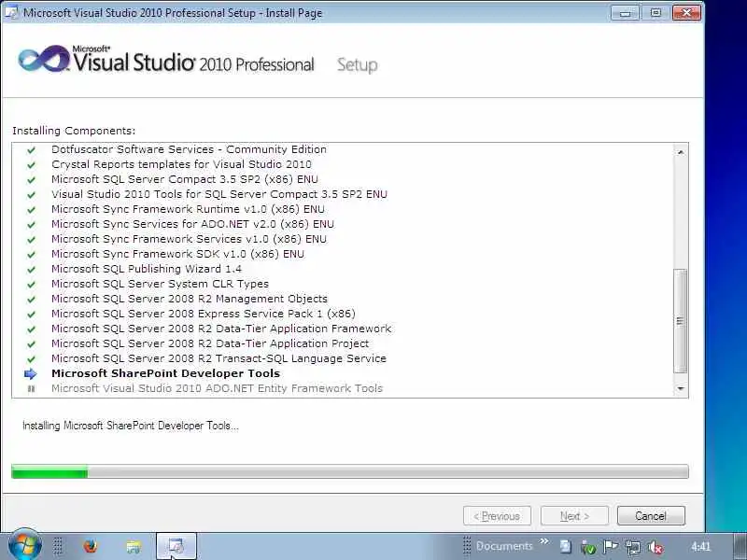Expand the Documents toolbar chevron
Viewport: 747px width, 560px height.
click(544, 541)
